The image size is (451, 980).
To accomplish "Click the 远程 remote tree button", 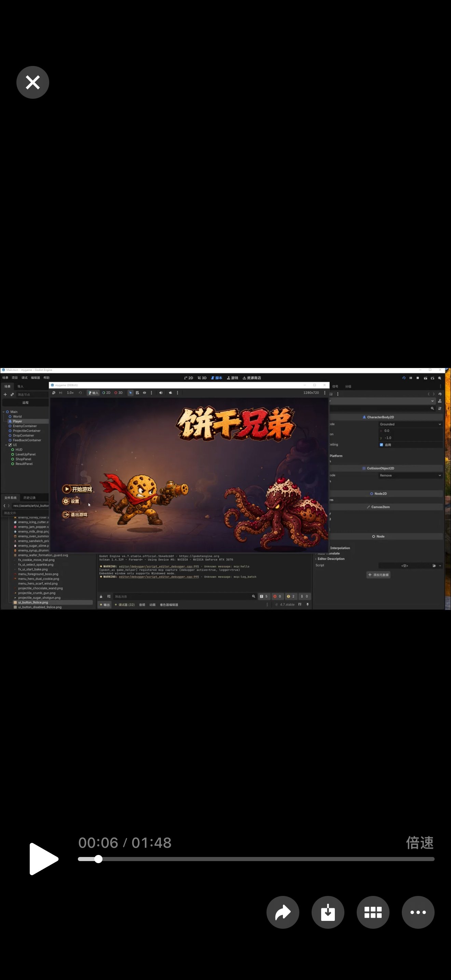I will [26, 403].
